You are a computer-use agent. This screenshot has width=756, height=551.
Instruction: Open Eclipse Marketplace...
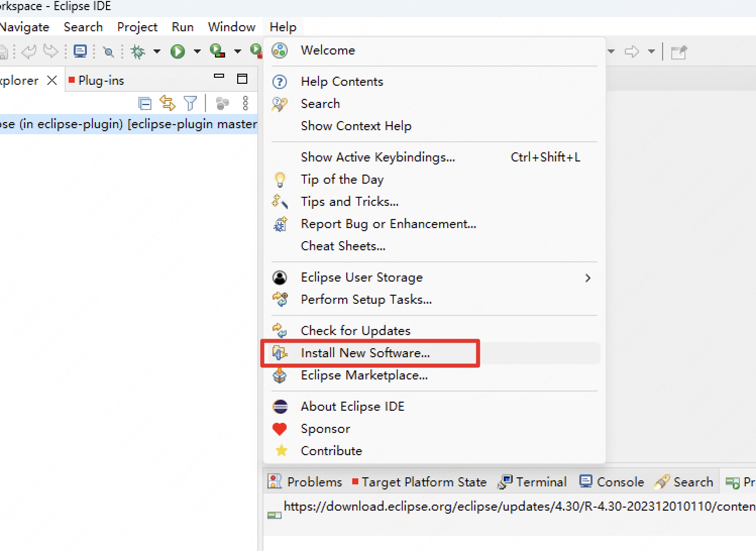(x=434, y=375)
